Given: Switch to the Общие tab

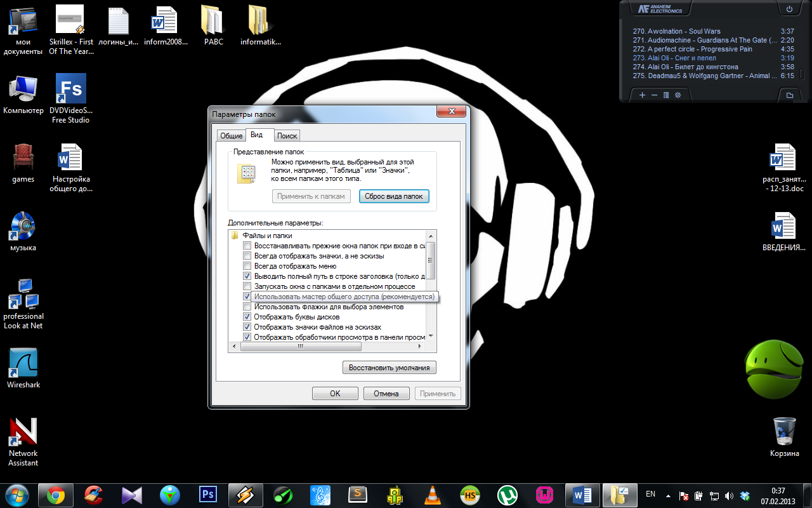Looking at the screenshot, I should 231,136.
